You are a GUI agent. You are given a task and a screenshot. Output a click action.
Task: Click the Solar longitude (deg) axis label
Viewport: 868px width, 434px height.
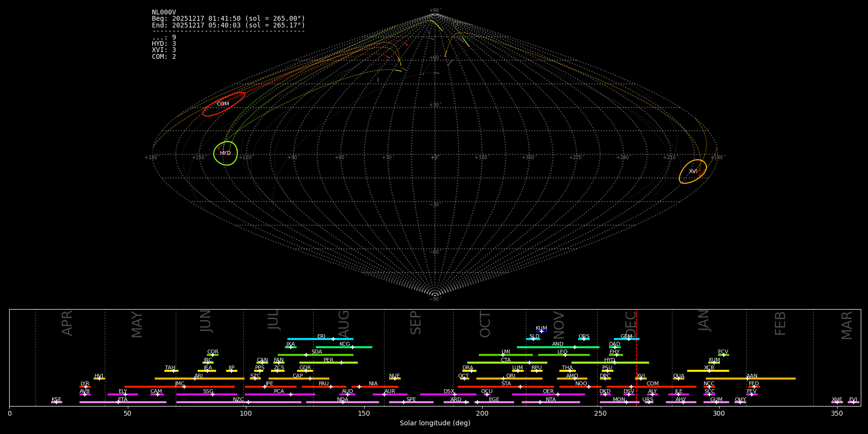point(434,423)
